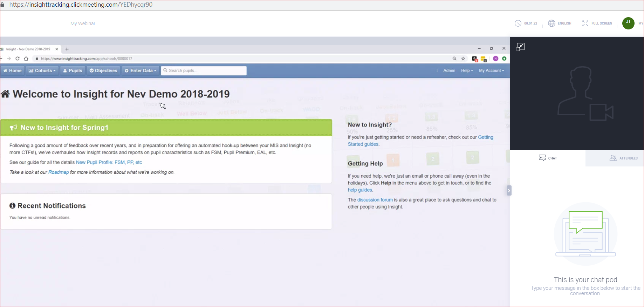Click the webinar timer clock icon

[x=518, y=23]
